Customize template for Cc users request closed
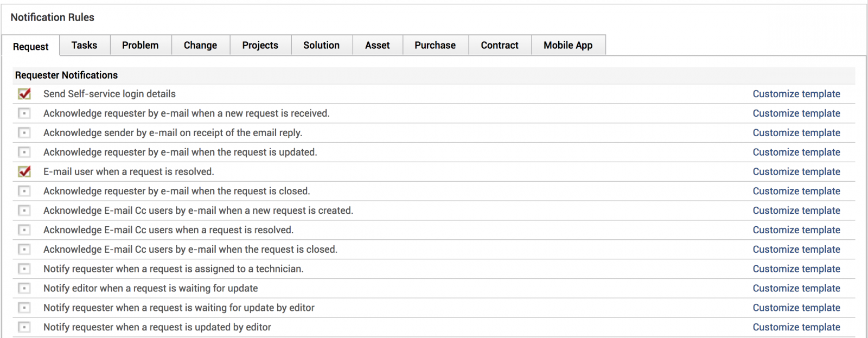Viewport: 868px width, 338px height. [796, 250]
